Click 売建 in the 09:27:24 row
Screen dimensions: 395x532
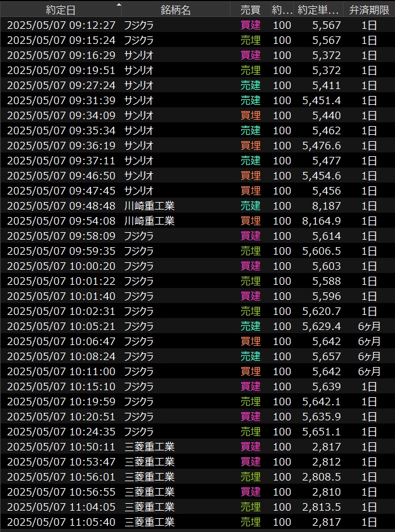pos(251,85)
